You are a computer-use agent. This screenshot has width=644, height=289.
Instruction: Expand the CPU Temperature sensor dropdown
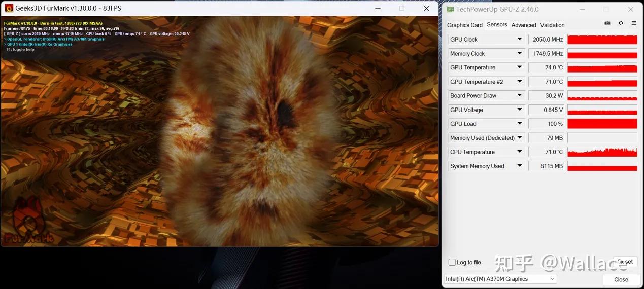point(520,152)
